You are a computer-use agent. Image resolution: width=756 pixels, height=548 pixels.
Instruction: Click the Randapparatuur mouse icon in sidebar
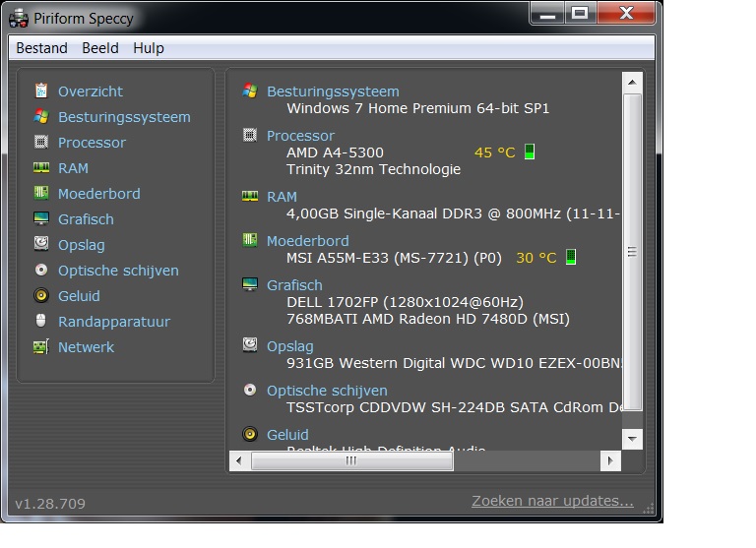(x=41, y=321)
